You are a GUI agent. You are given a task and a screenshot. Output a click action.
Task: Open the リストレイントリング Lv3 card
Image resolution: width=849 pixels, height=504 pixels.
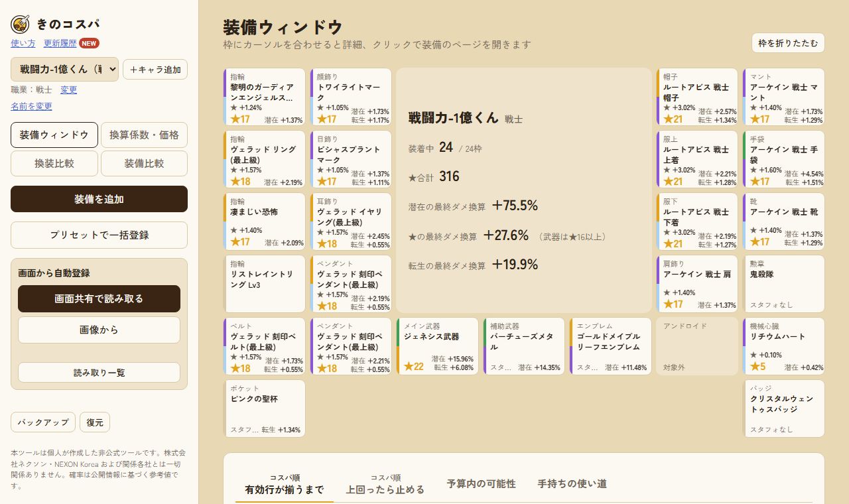(x=265, y=284)
